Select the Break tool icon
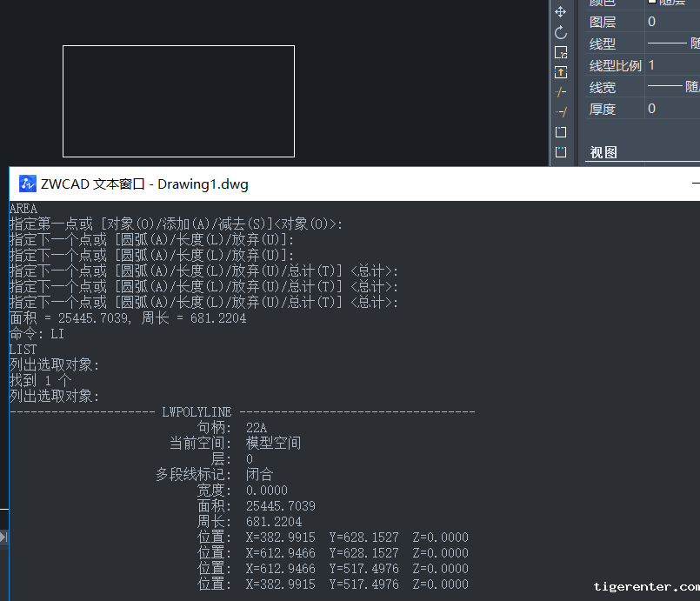Screen dimensions: 700x601 point(561,152)
